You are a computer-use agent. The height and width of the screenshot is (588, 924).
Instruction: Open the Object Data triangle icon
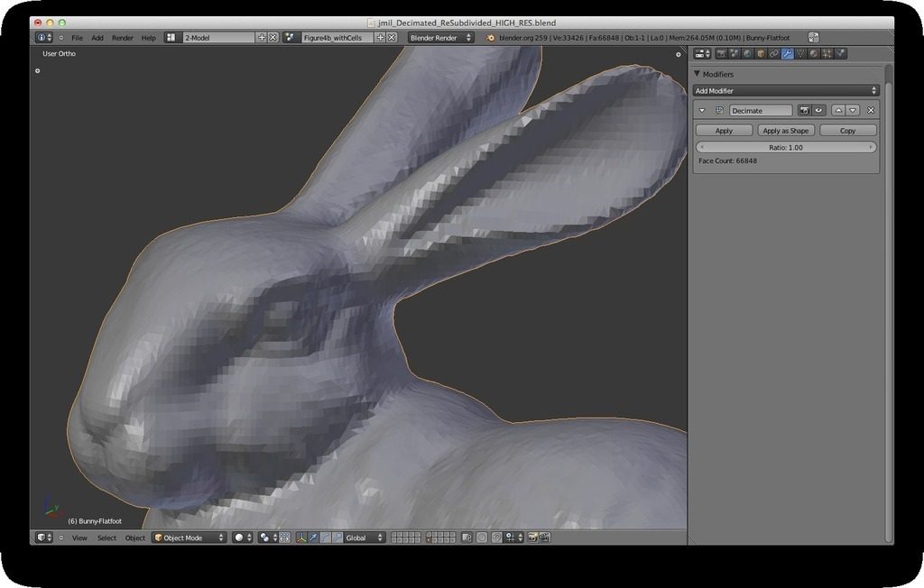[x=800, y=54]
